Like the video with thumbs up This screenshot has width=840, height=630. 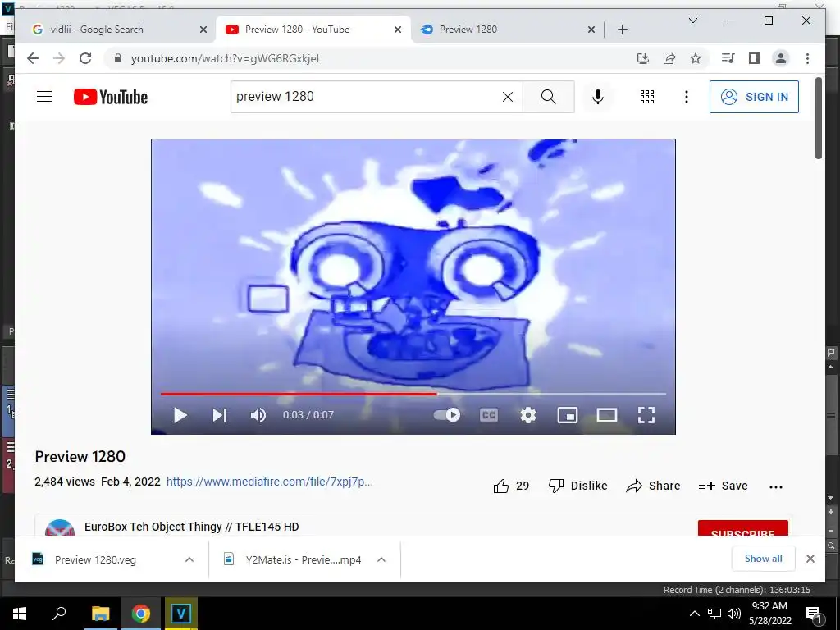coord(510,486)
